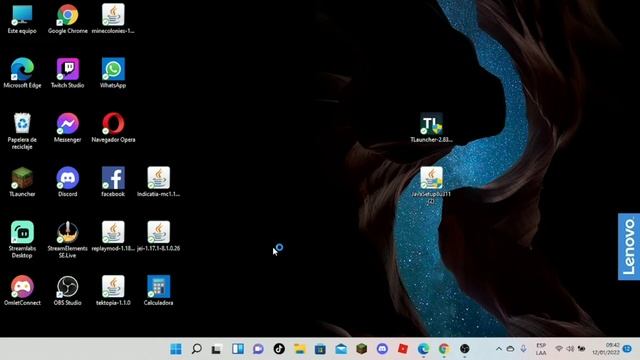Open Wi-Fi network quick settings icon
This screenshot has width=640, height=360.
click(559, 349)
